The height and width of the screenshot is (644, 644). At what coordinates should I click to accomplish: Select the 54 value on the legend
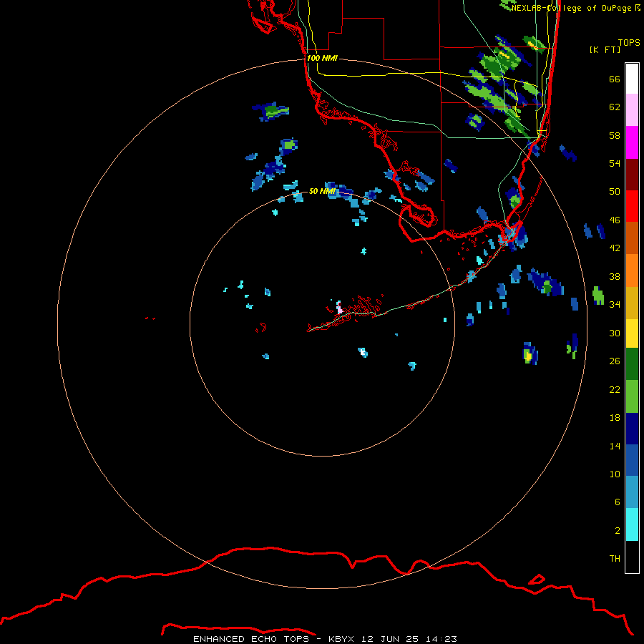pos(615,163)
